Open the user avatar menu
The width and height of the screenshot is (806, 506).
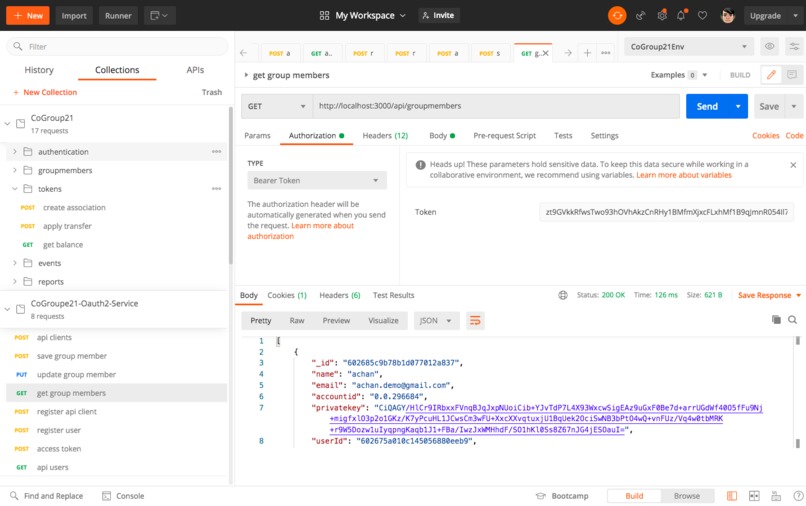click(x=727, y=15)
